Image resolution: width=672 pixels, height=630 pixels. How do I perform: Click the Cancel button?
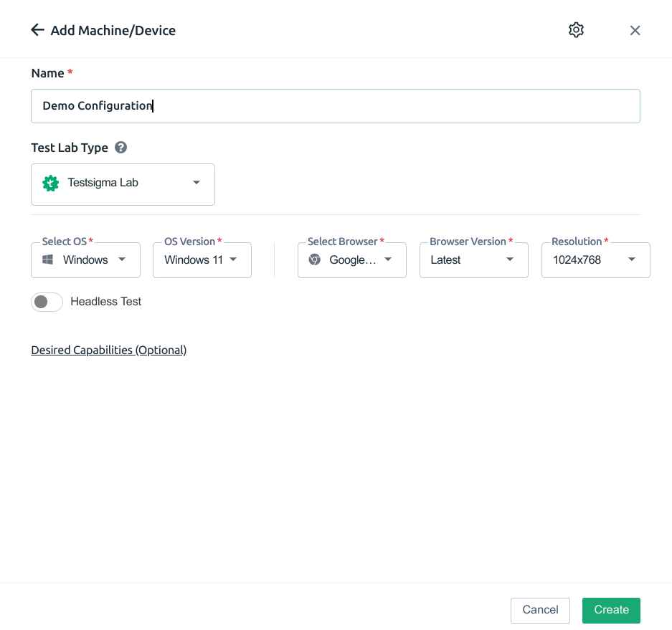[540, 611]
